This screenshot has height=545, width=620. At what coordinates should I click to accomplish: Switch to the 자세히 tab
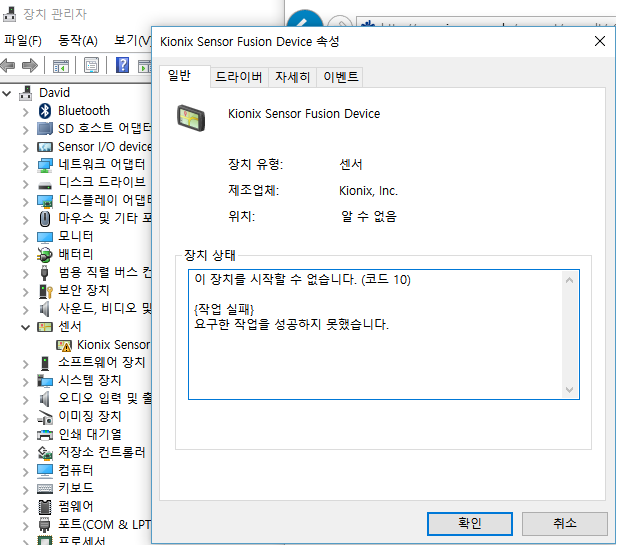(293, 77)
